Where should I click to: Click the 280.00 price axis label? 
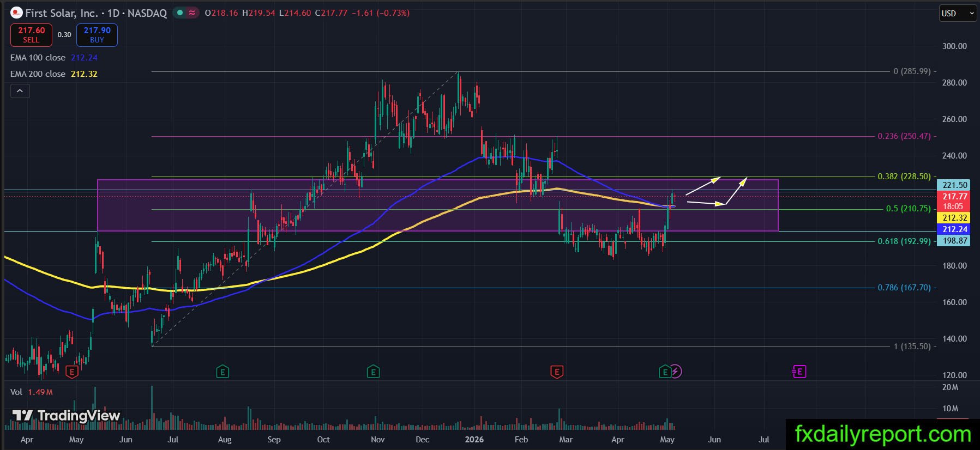pyautogui.click(x=954, y=83)
